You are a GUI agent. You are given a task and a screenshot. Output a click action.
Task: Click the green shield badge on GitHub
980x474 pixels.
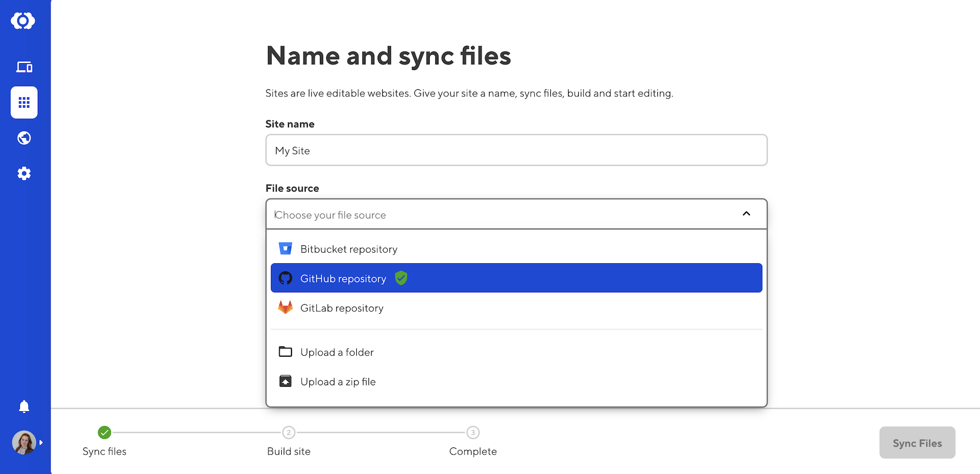[x=401, y=278]
